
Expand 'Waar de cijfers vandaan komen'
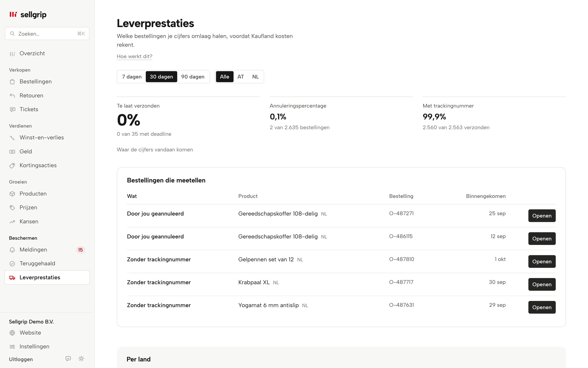(155, 150)
